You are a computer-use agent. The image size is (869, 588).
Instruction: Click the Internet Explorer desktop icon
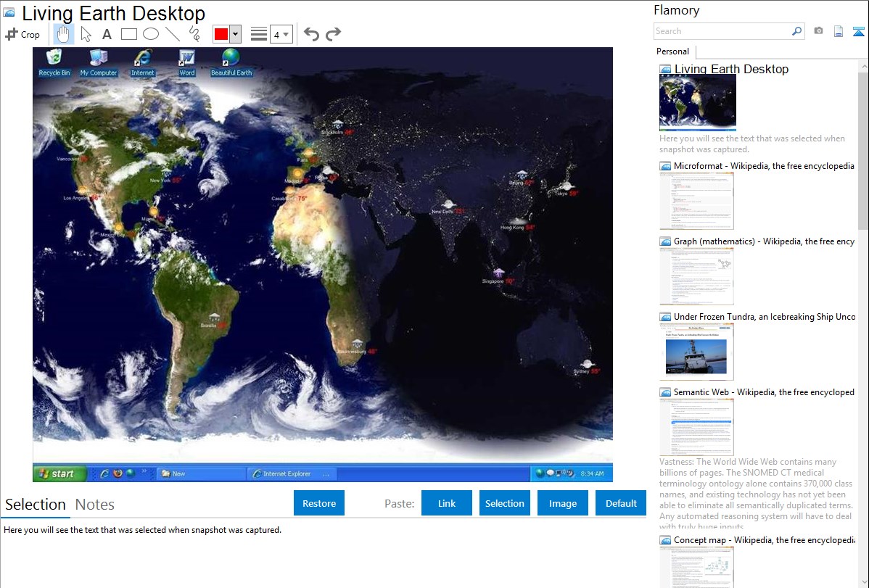[x=142, y=62]
